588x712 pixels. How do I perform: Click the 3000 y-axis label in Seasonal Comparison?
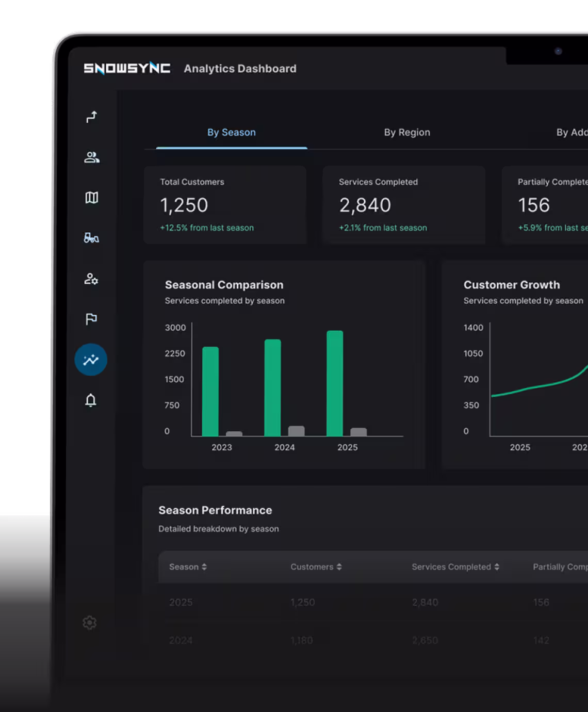pos(175,328)
